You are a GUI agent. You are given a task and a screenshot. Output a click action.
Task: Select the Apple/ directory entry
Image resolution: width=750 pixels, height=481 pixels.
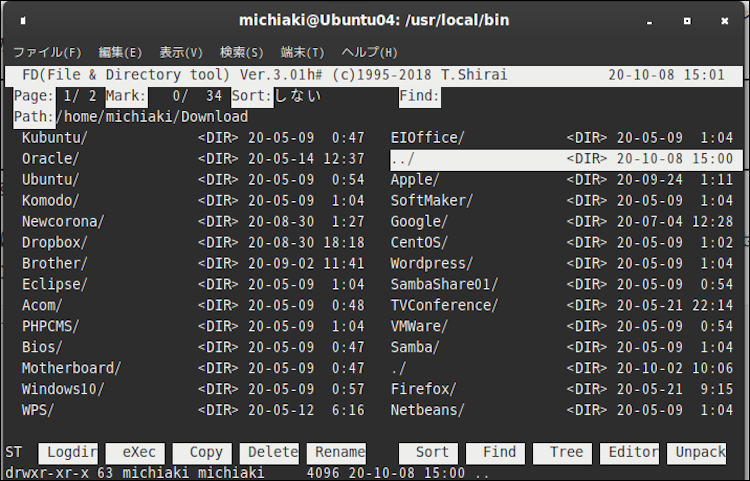pos(562,180)
